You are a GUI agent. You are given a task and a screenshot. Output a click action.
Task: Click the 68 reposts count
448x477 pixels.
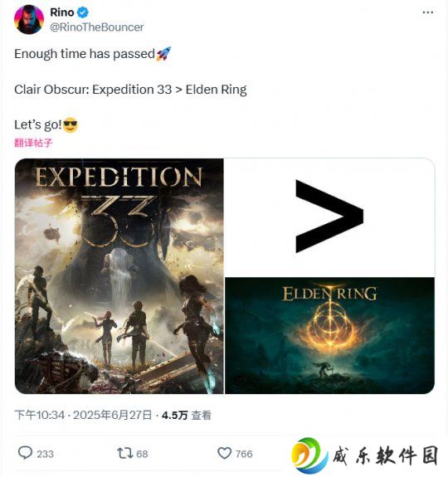(142, 454)
